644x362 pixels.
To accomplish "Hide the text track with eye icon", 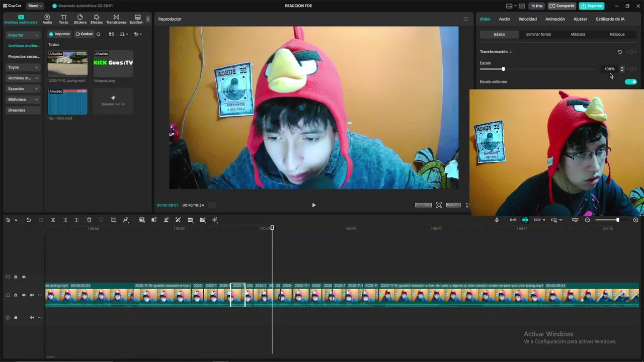I will click(x=23, y=277).
